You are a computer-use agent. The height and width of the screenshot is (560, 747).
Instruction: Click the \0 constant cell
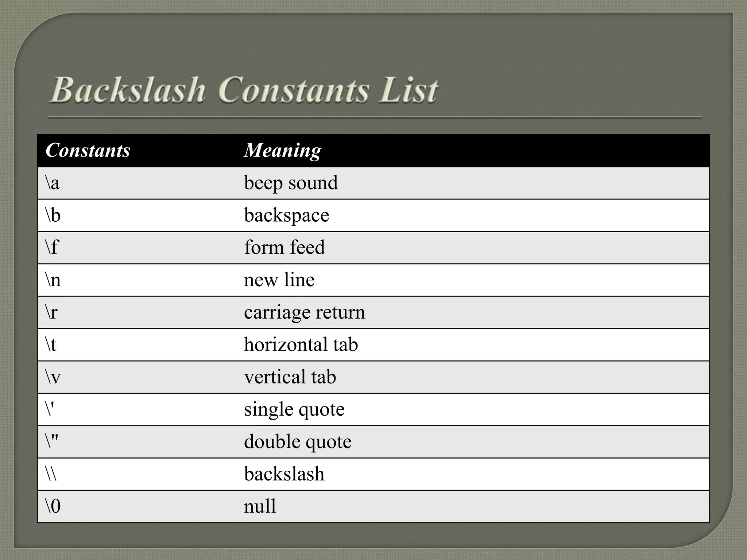click(136, 506)
